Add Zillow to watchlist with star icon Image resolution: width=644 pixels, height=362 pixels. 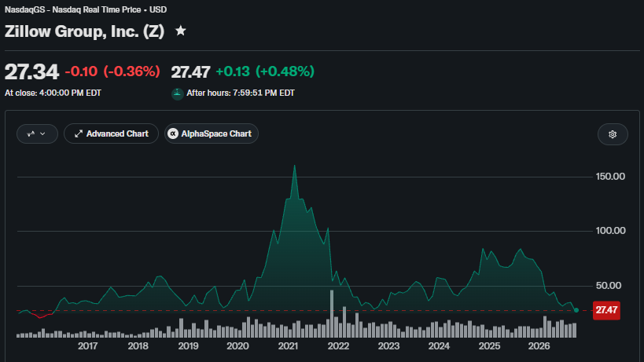180,31
